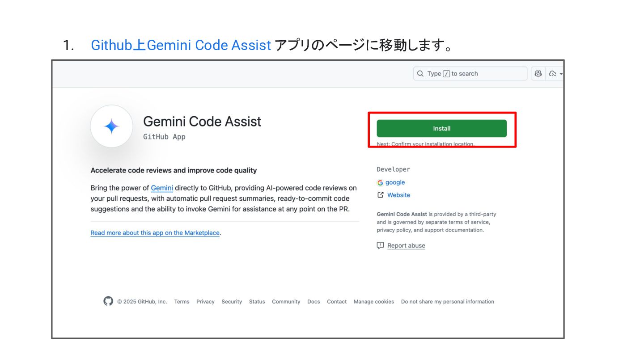Click the Report abuse link
The width and height of the screenshot is (644, 362).
click(406, 245)
